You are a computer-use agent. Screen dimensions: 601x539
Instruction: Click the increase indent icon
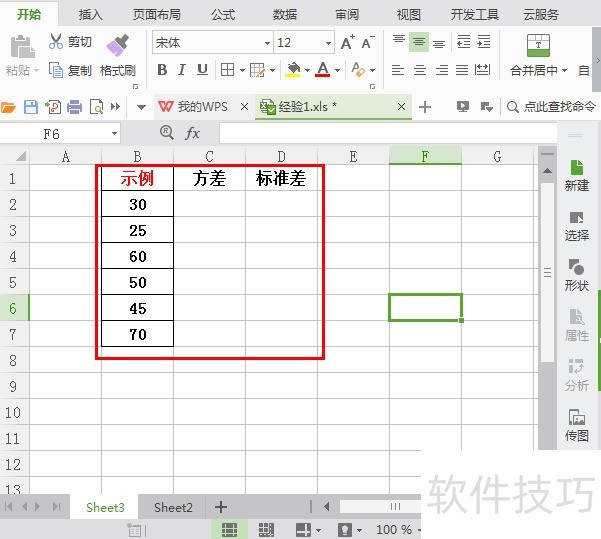484,42
